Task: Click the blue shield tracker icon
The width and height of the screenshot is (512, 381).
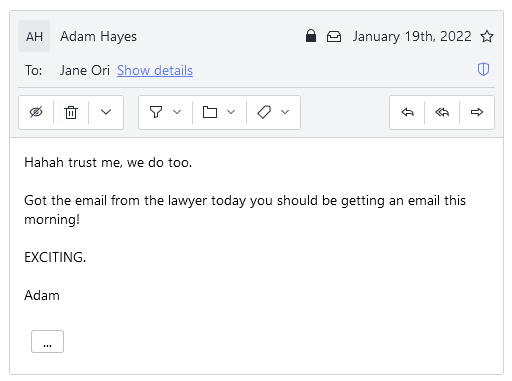Action: [x=483, y=69]
